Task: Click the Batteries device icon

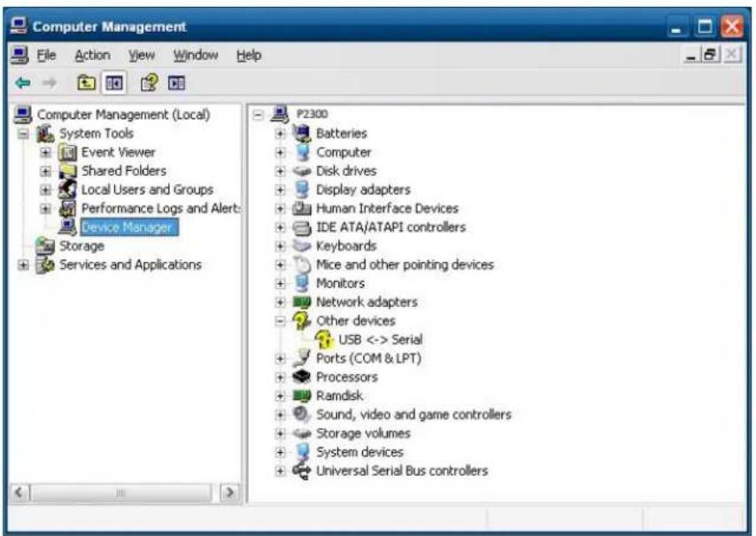Action: click(x=302, y=133)
